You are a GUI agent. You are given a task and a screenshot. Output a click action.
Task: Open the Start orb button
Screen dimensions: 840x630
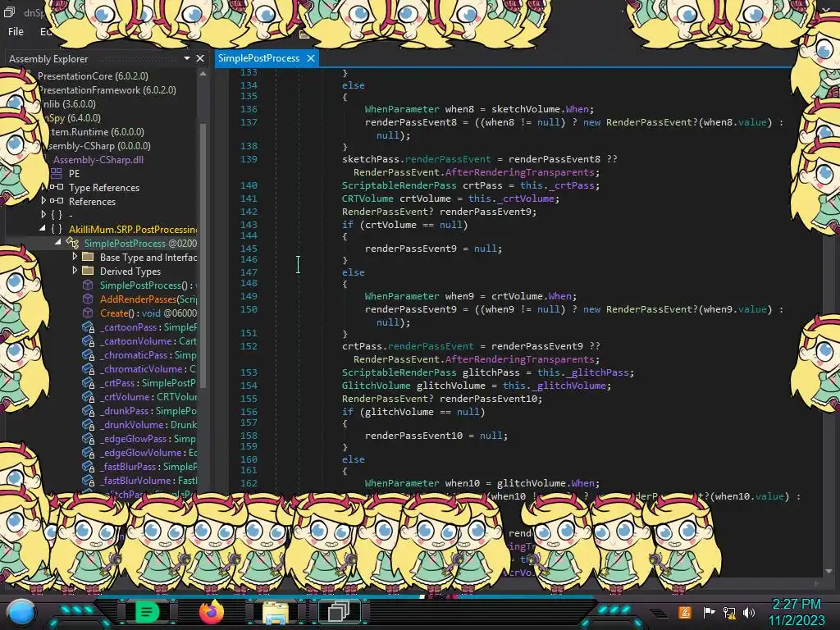[21, 612]
